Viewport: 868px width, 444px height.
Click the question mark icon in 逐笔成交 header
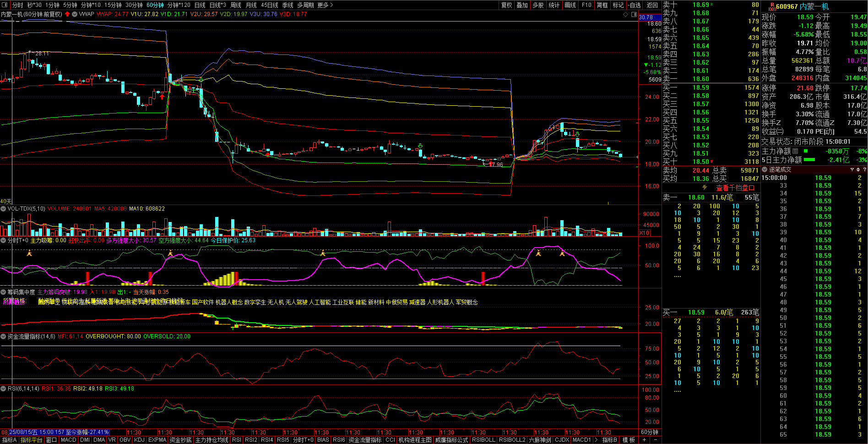864,169
